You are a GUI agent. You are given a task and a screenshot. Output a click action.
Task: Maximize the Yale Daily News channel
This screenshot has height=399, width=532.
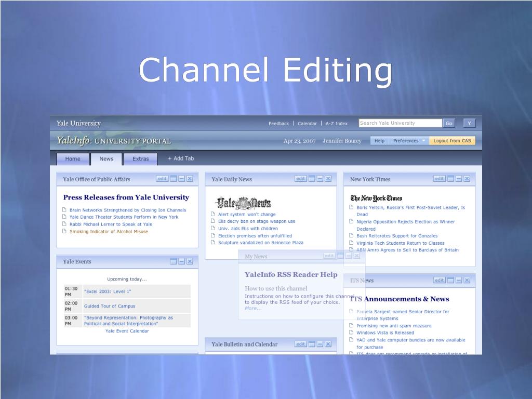312,179
